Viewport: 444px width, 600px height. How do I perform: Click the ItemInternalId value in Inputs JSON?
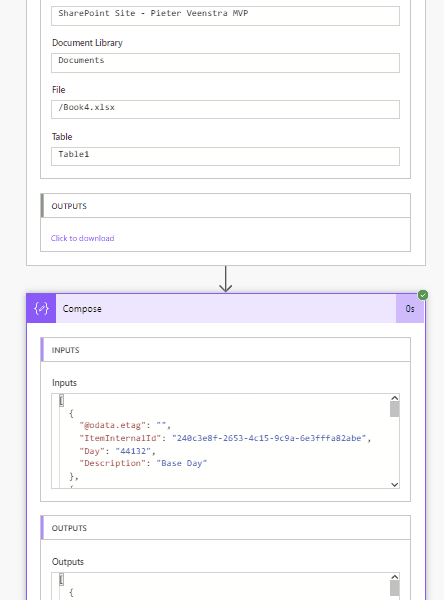(x=269, y=438)
